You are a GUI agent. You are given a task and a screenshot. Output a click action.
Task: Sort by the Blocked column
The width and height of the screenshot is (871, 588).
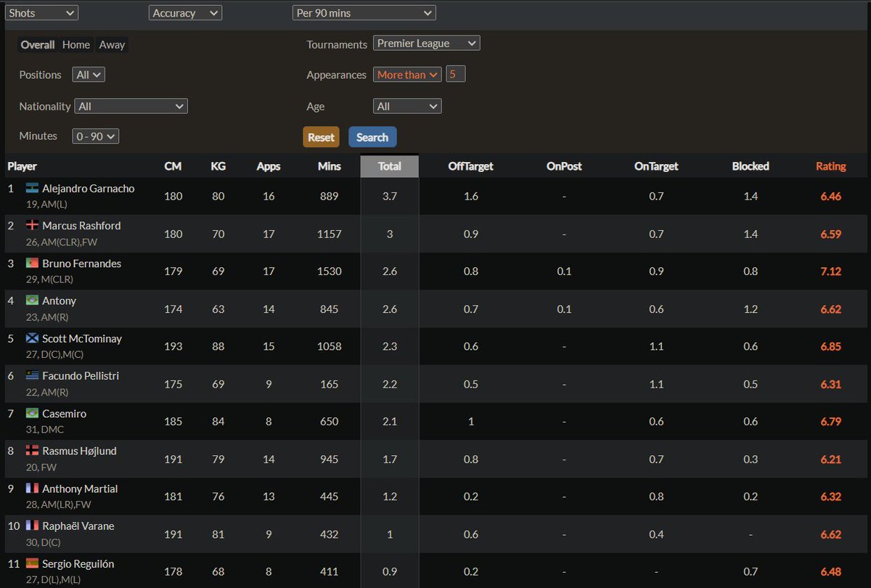tap(751, 166)
